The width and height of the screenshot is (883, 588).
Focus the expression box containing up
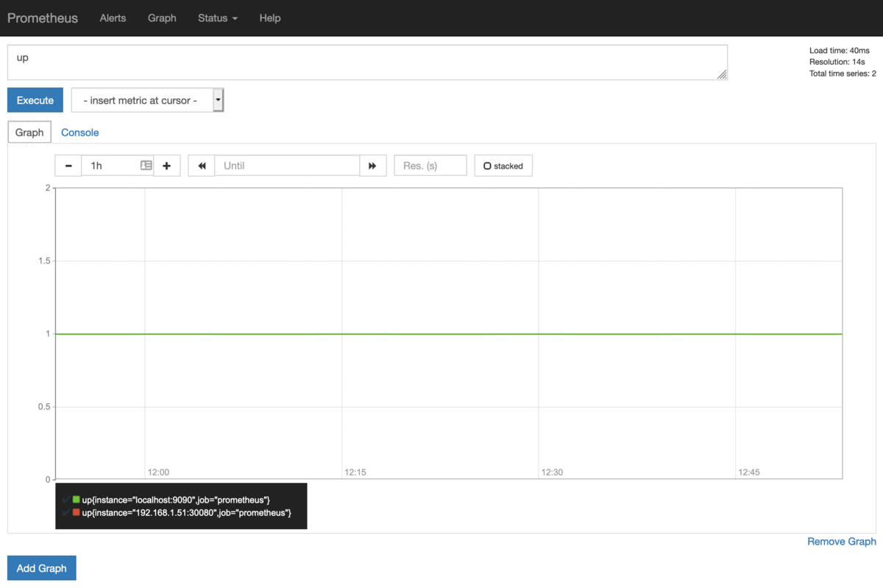367,63
